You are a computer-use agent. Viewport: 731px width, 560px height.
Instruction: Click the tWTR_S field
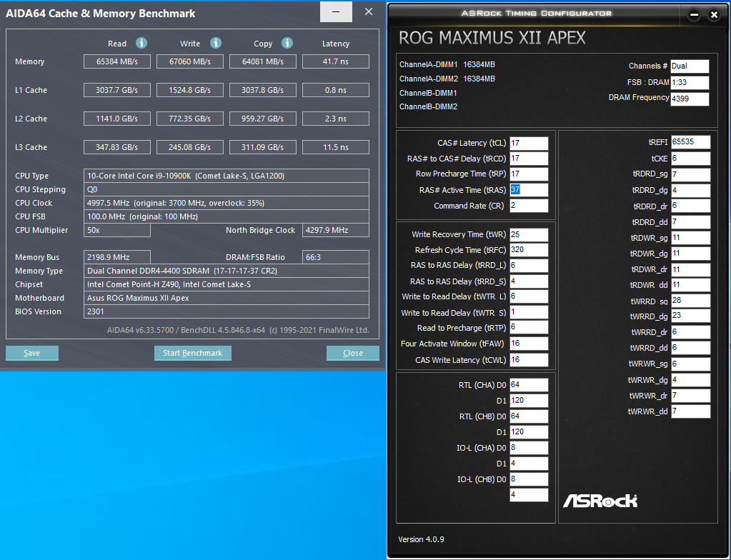pyautogui.click(x=529, y=313)
